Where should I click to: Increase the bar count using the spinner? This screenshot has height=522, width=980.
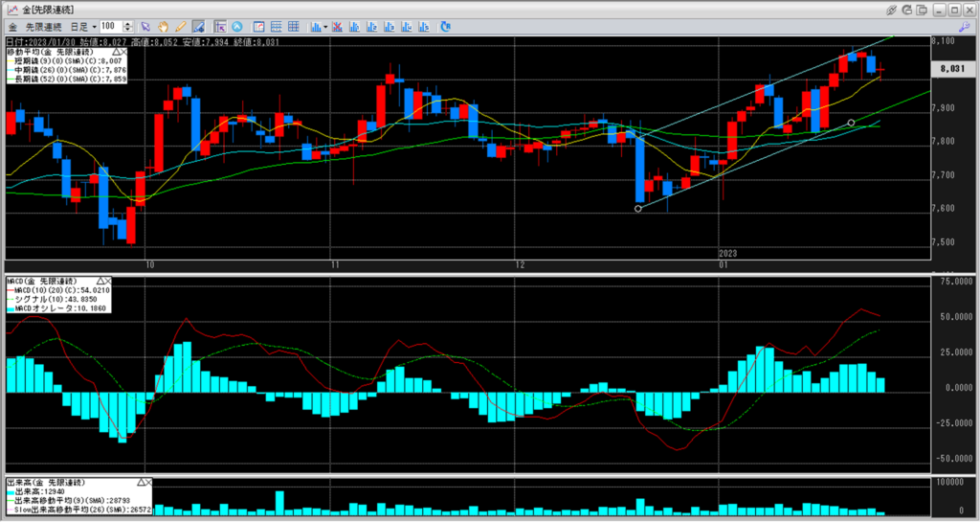[129, 23]
